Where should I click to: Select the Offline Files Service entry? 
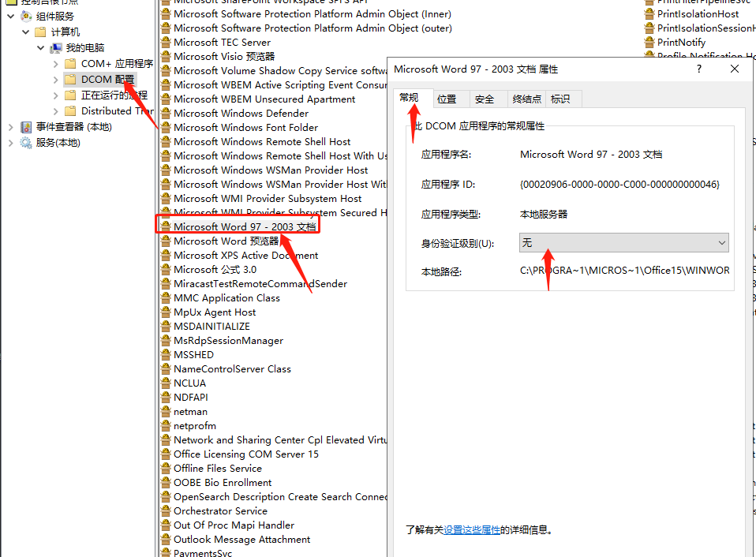tap(218, 469)
